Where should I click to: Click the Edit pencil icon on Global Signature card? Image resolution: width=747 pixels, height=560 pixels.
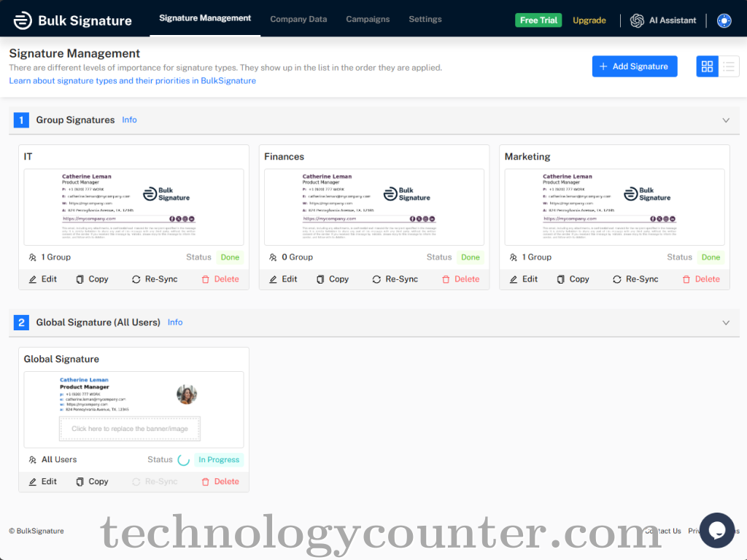pyautogui.click(x=32, y=482)
